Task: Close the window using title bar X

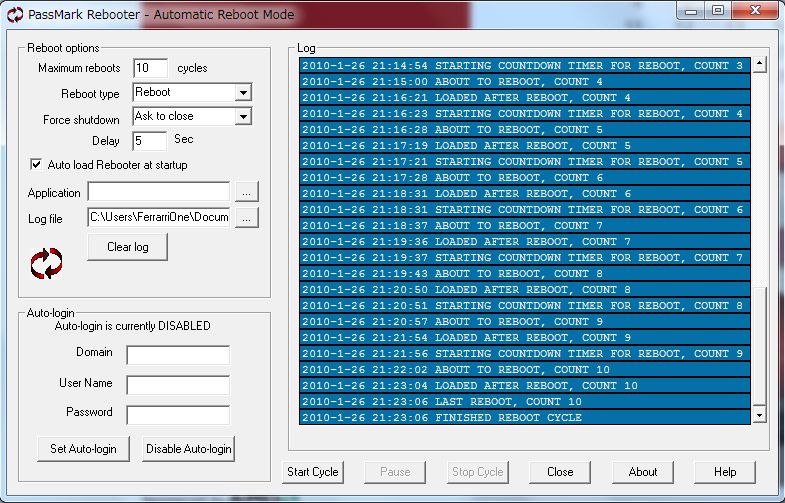Action: click(755, 11)
